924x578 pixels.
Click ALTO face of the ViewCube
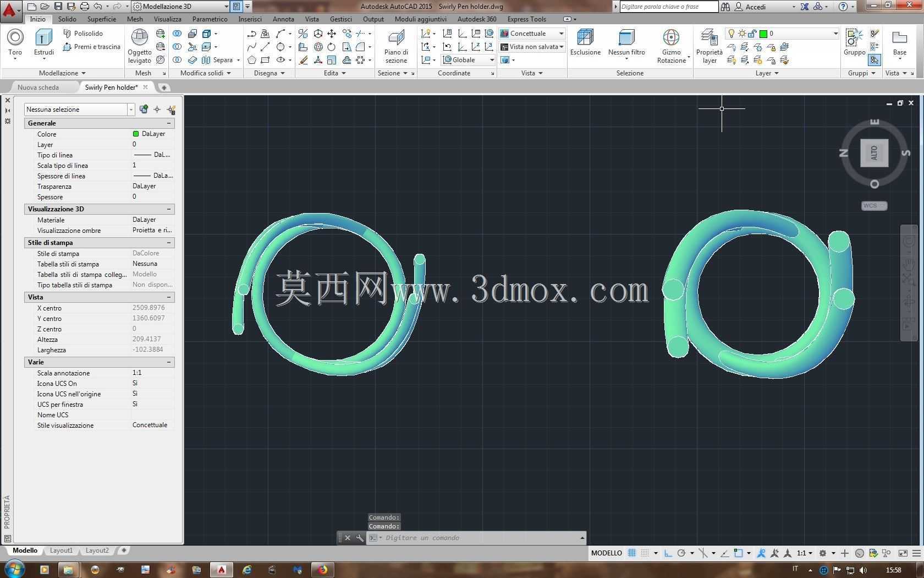tap(874, 153)
